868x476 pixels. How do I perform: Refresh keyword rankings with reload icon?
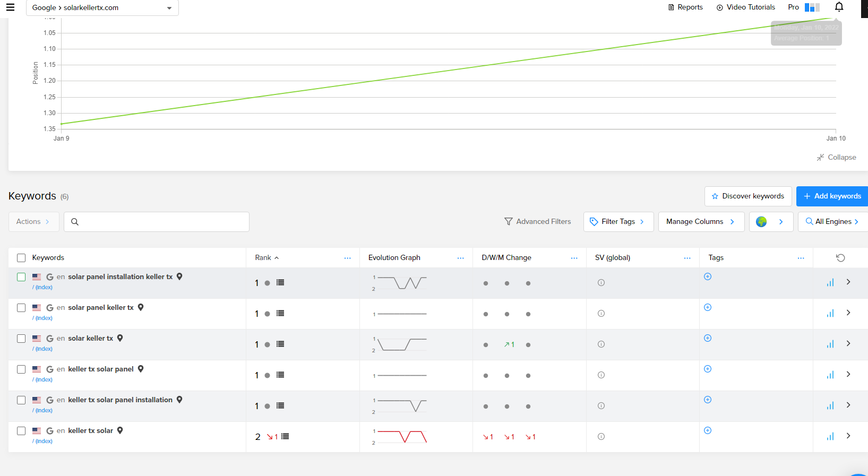click(840, 258)
